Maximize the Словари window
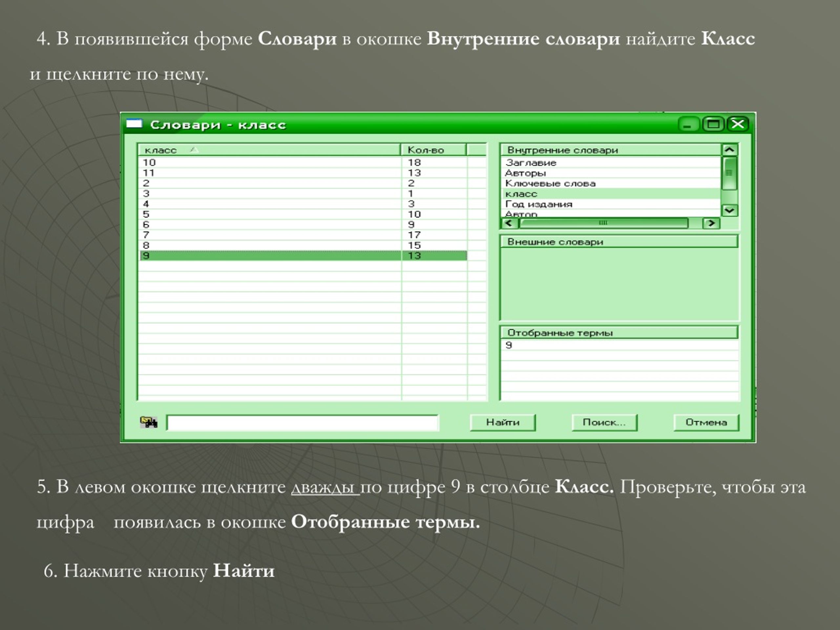The width and height of the screenshot is (840, 630). [713, 124]
